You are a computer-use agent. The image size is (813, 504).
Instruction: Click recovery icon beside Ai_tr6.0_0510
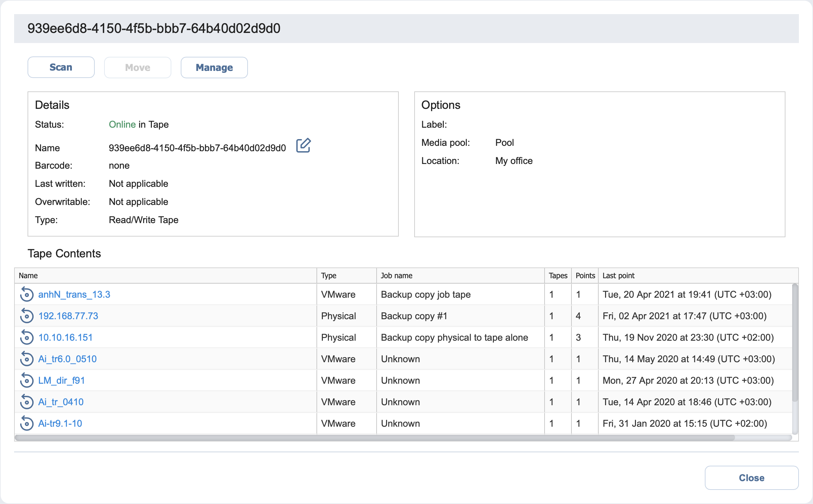tap(27, 359)
